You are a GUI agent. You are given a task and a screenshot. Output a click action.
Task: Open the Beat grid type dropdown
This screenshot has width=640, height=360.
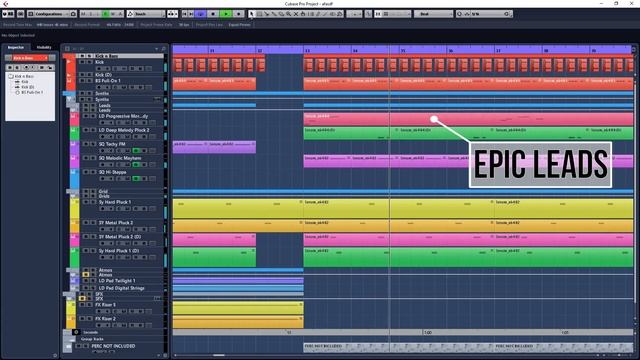433,14
